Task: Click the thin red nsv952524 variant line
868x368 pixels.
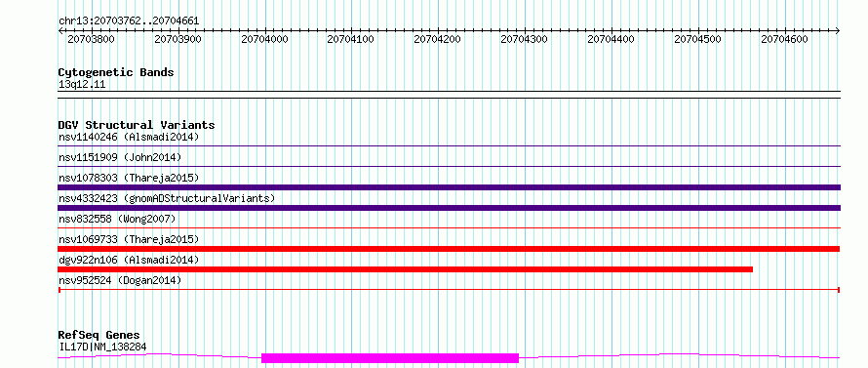Action: click(450, 289)
